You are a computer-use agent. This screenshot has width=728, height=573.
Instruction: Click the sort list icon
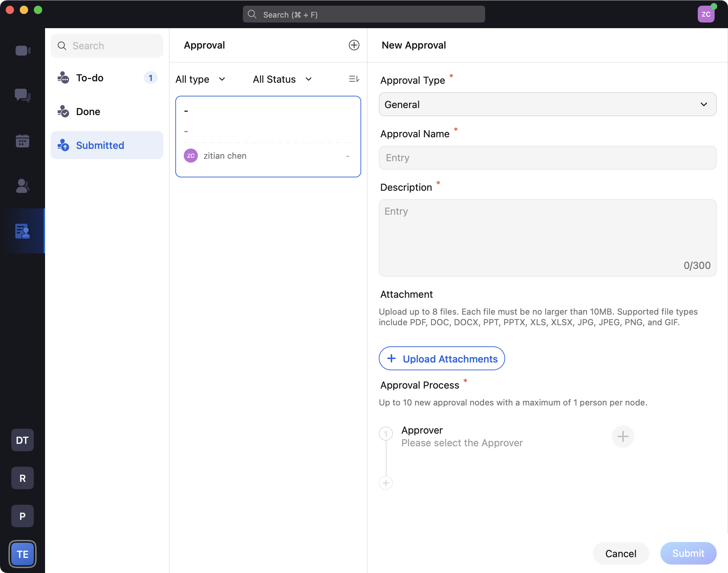point(354,79)
